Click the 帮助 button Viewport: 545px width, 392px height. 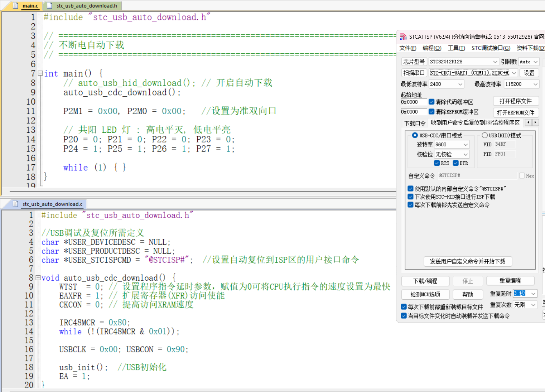coord(468,294)
